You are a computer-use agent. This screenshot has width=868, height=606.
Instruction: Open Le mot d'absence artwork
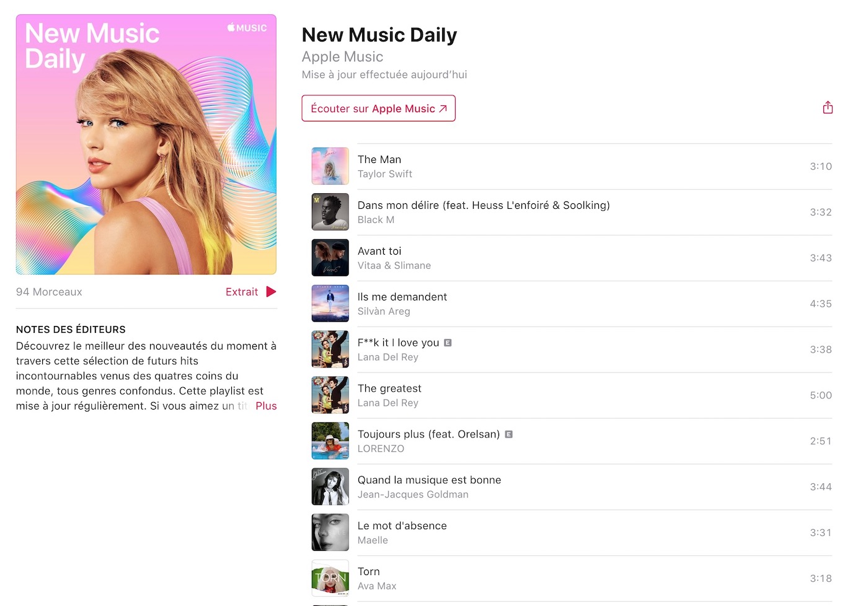(x=330, y=533)
